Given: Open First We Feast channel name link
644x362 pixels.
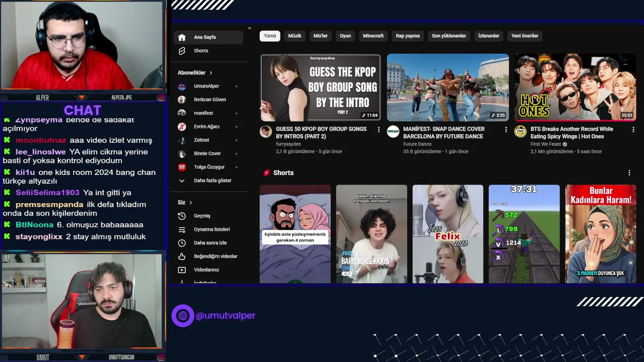Looking at the screenshot, I should click(545, 144).
